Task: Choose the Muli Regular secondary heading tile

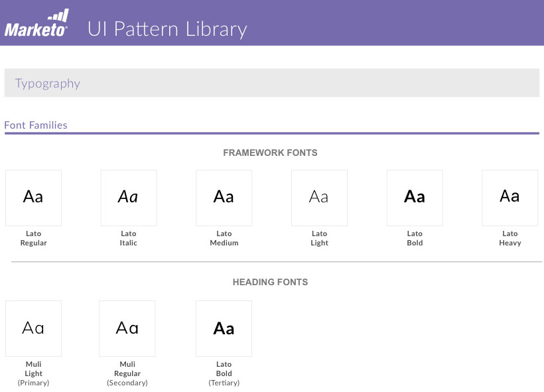Action: pyautogui.click(x=127, y=328)
